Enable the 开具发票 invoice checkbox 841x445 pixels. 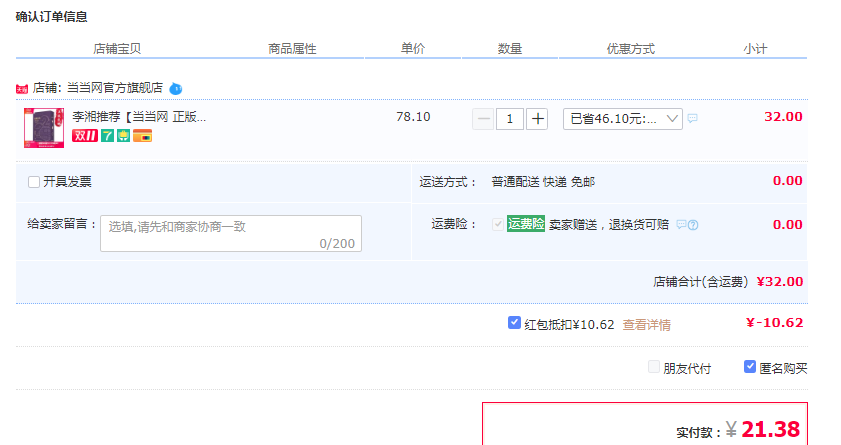point(34,182)
